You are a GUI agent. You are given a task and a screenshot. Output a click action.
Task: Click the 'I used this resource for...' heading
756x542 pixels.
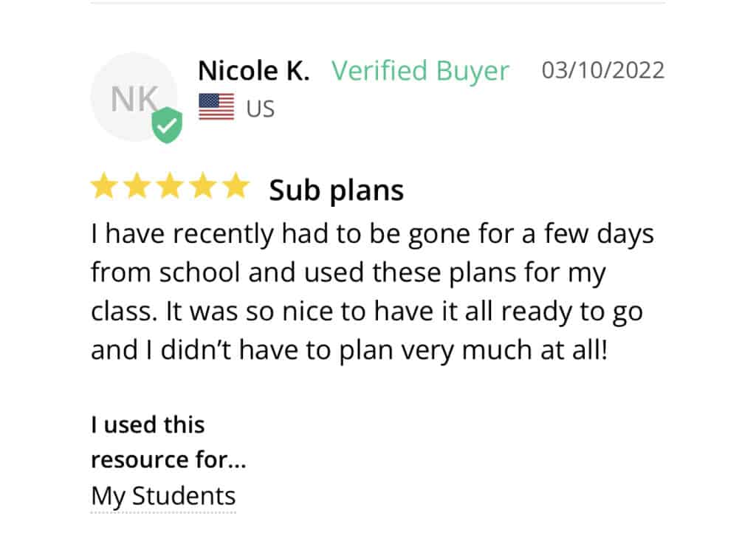pos(168,442)
